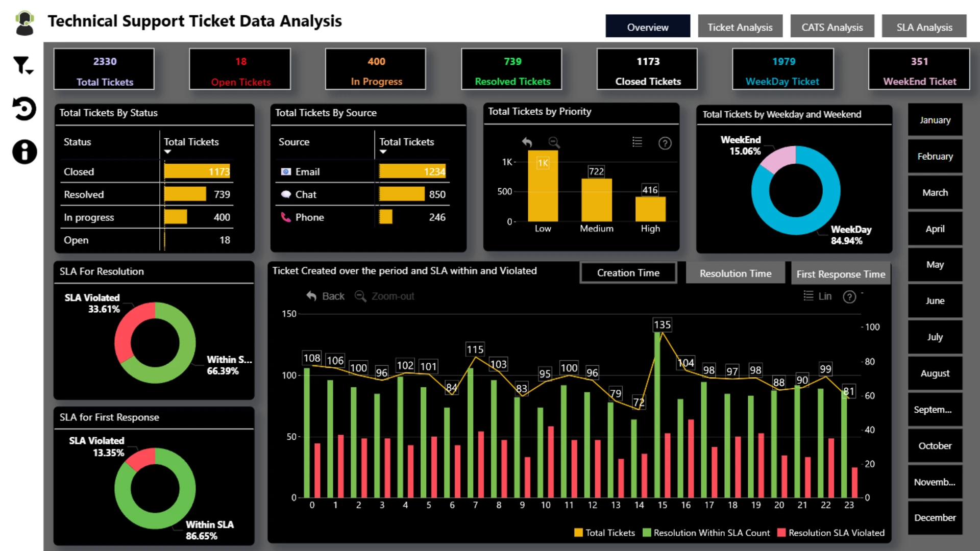Image resolution: width=980 pixels, height=551 pixels.
Task: Click the reset filters icon
Action: tap(24, 109)
